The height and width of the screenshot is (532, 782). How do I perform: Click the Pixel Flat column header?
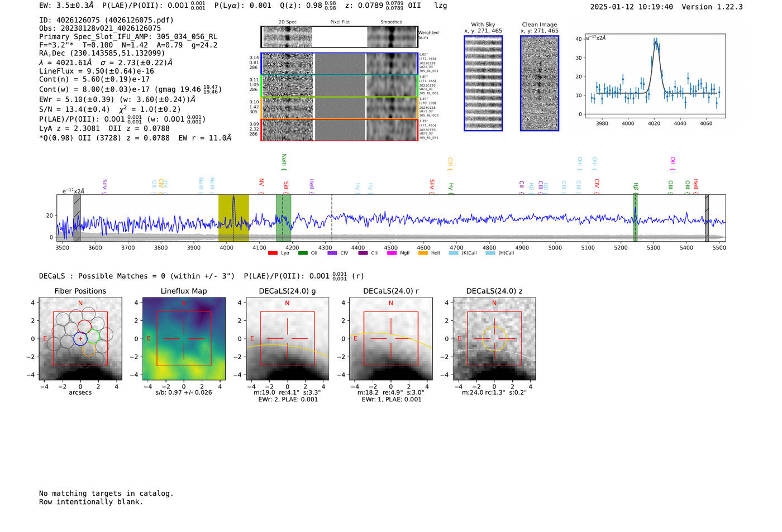(340, 22)
